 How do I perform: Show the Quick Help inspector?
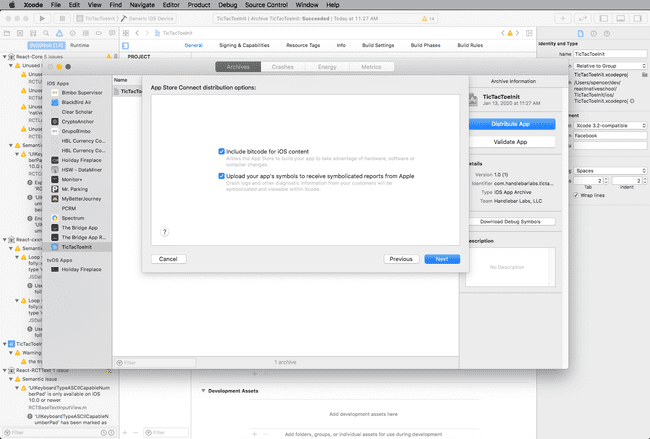click(607, 34)
